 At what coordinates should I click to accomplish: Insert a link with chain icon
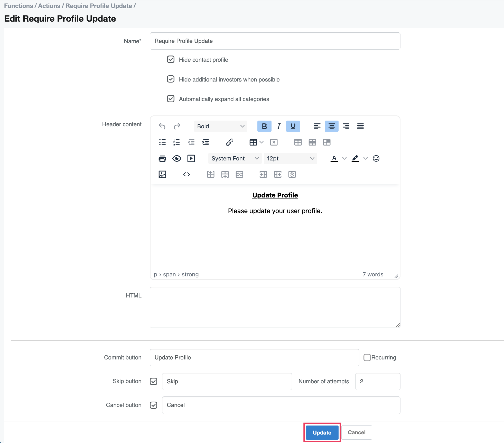tap(229, 142)
